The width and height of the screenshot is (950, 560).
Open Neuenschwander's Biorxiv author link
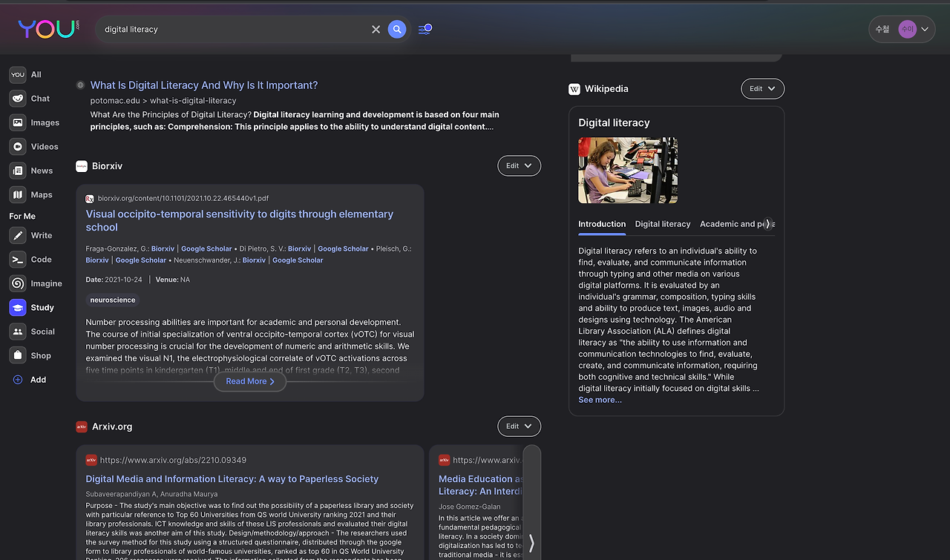pos(254,260)
